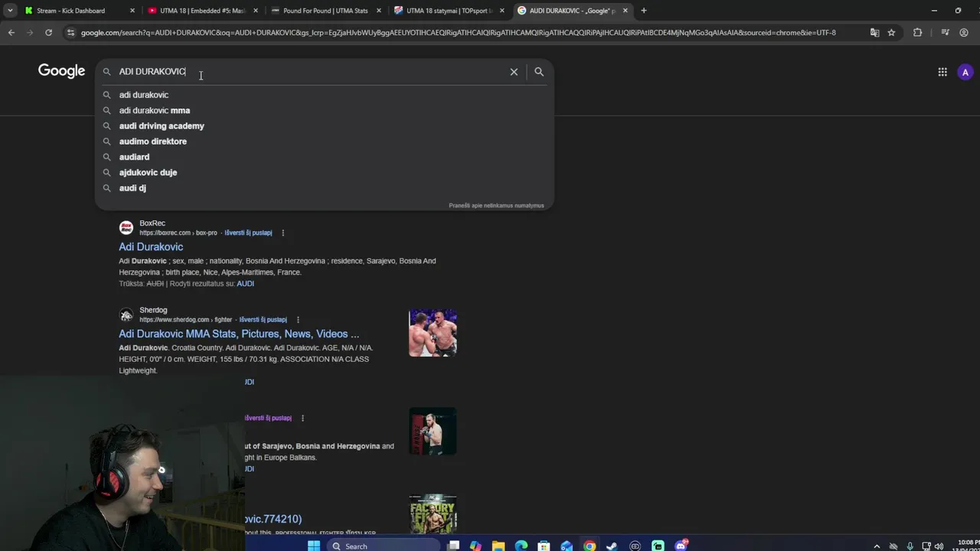Show hidden system tray icons
This screenshot has height=551, width=980.
coord(877,546)
